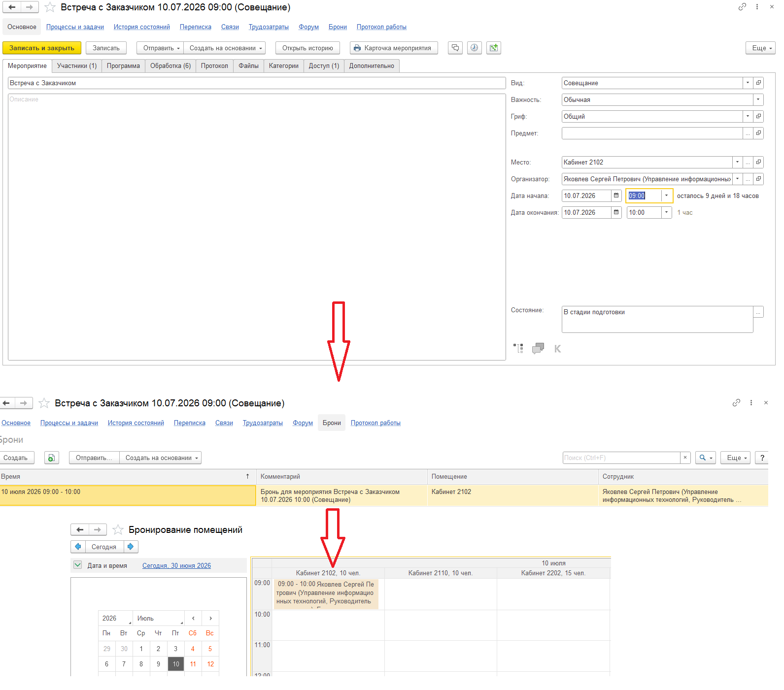
Task: Favorite star in Бронирование помещений window
Action: pos(118,530)
